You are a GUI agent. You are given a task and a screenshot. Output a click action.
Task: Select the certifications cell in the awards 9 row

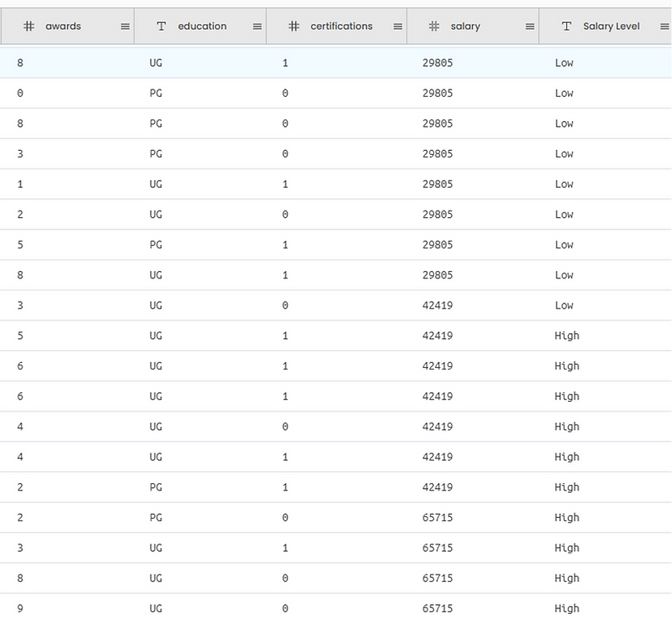[x=285, y=608]
